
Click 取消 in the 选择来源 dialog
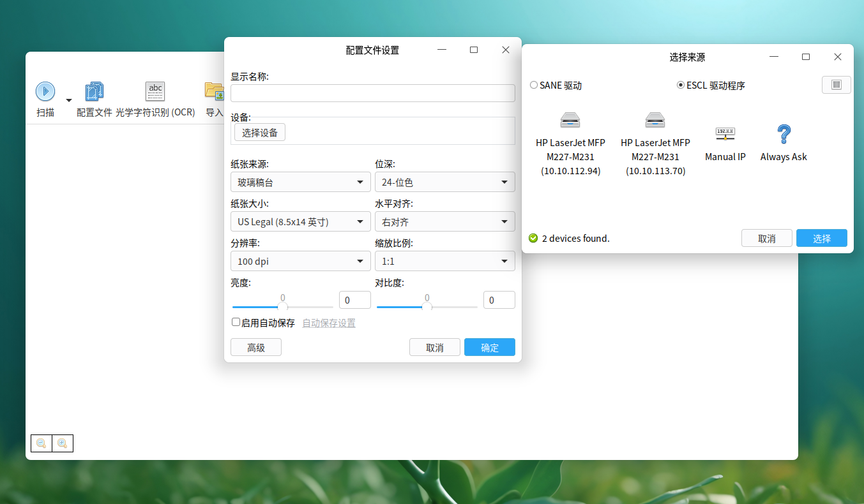[x=767, y=239]
